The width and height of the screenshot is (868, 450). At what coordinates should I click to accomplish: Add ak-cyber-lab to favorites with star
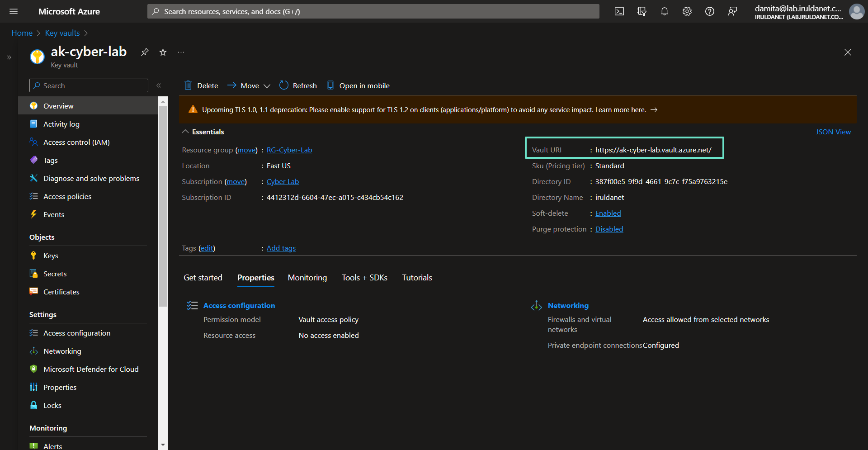[x=163, y=52]
